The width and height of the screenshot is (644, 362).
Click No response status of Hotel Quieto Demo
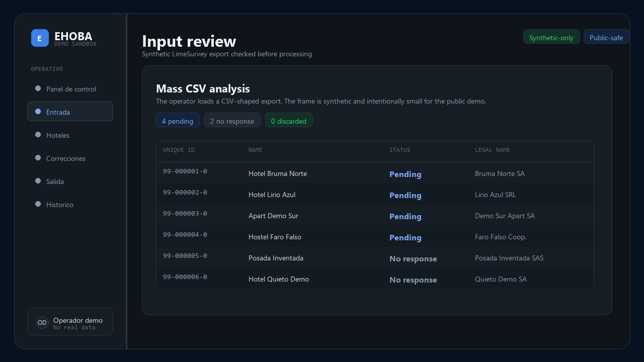pos(413,280)
